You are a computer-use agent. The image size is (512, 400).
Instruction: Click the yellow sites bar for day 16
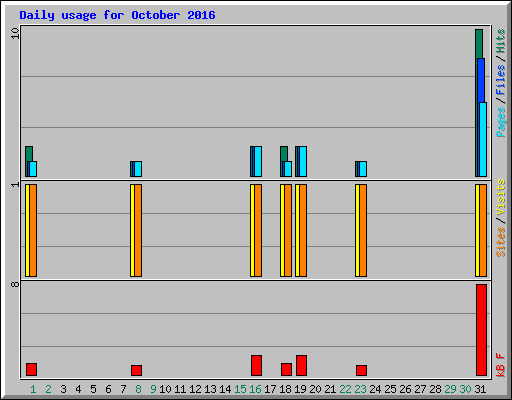point(252,230)
